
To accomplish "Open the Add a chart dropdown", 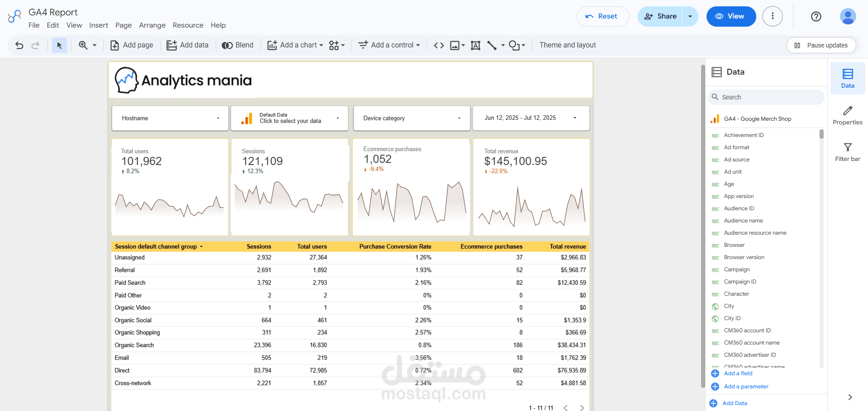I will coord(295,45).
